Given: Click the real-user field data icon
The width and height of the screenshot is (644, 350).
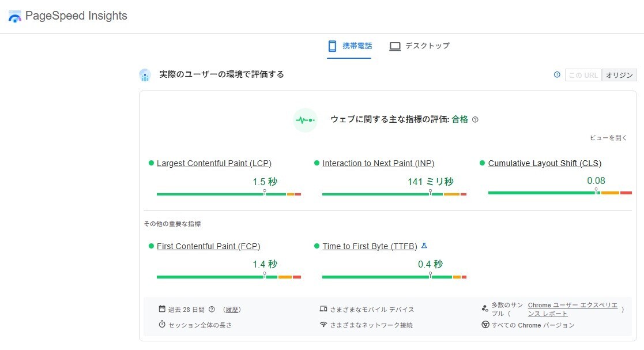Looking at the screenshot, I should [145, 75].
